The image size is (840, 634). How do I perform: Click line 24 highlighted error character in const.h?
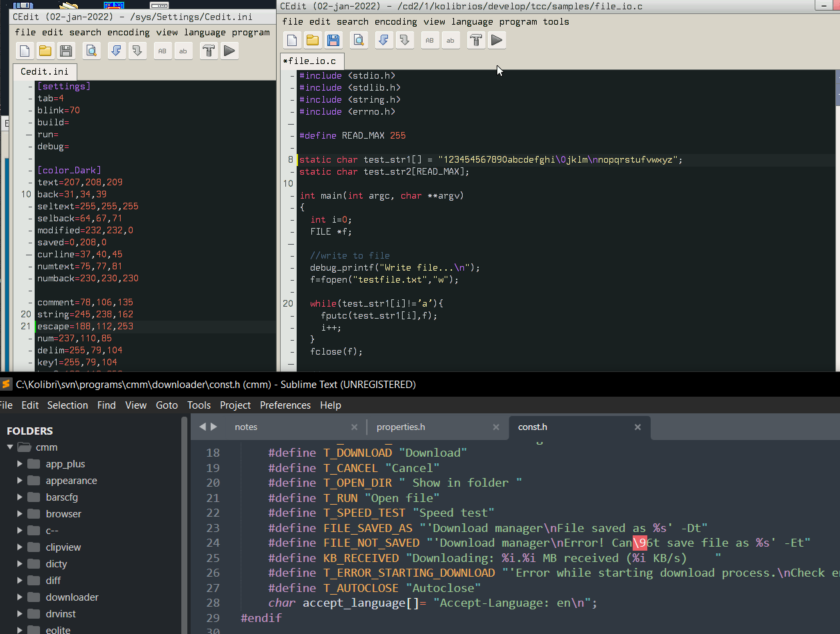tap(640, 543)
